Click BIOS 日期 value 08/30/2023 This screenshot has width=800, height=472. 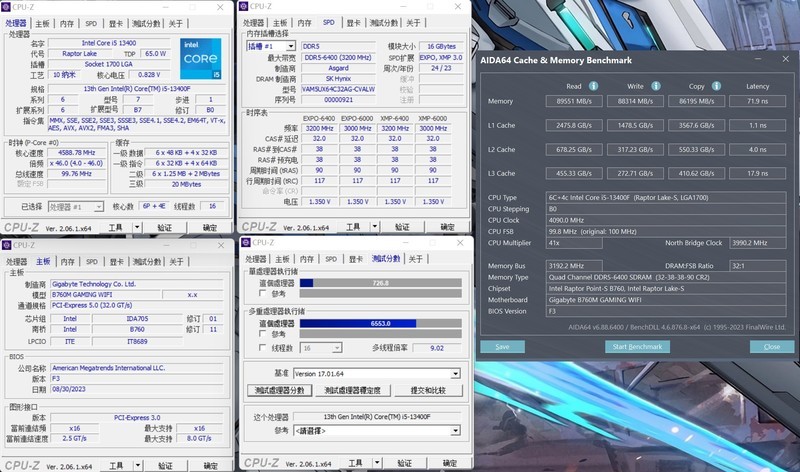coord(137,389)
